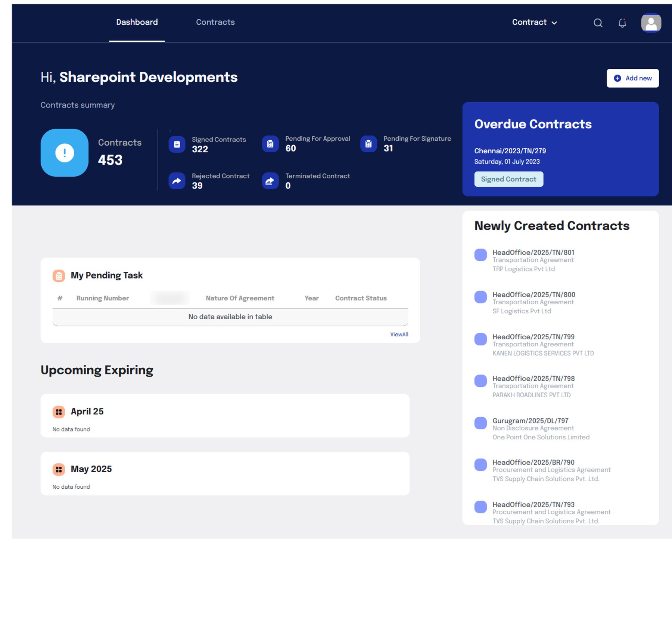The width and height of the screenshot is (672, 619).
Task: Sort by the Year column header
Action: tap(311, 298)
